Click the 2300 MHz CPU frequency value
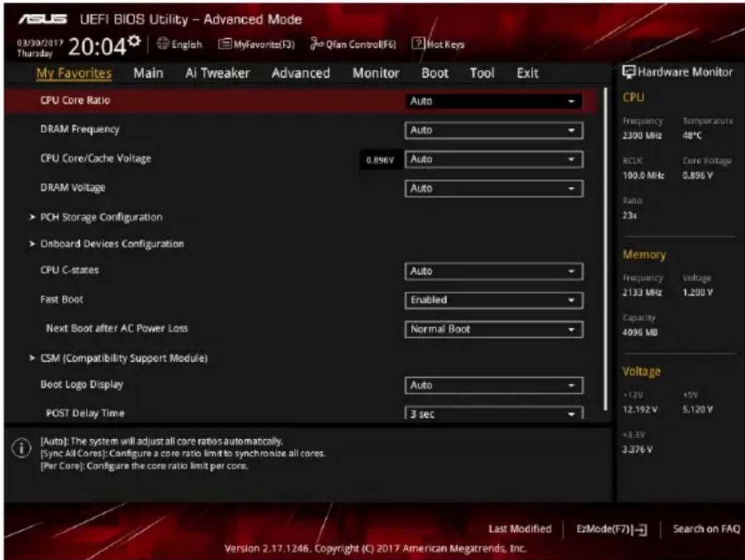745x560 pixels. tap(642, 136)
